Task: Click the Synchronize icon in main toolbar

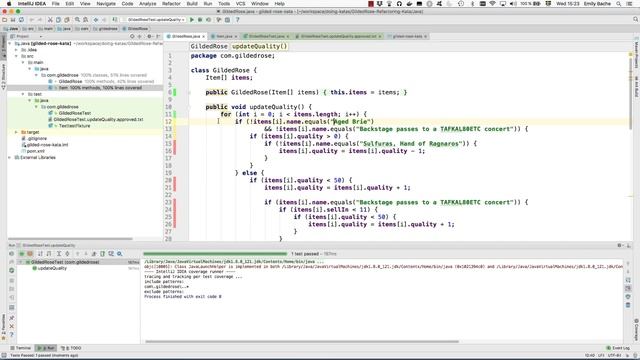Action: (21, 20)
